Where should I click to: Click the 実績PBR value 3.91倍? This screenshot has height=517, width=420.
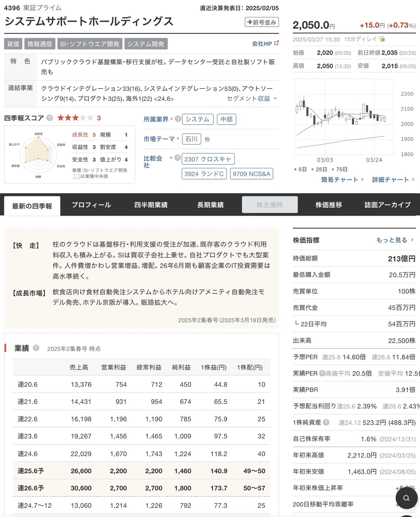click(x=406, y=389)
